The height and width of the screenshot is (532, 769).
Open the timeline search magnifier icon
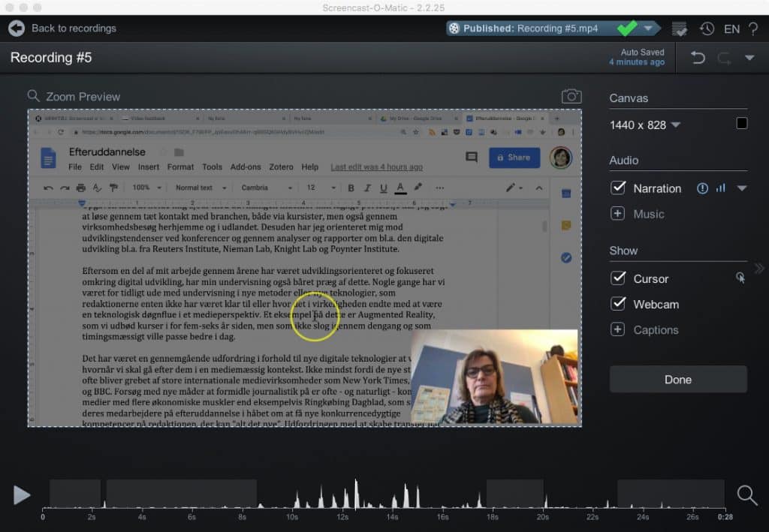click(x=746, y=494)
